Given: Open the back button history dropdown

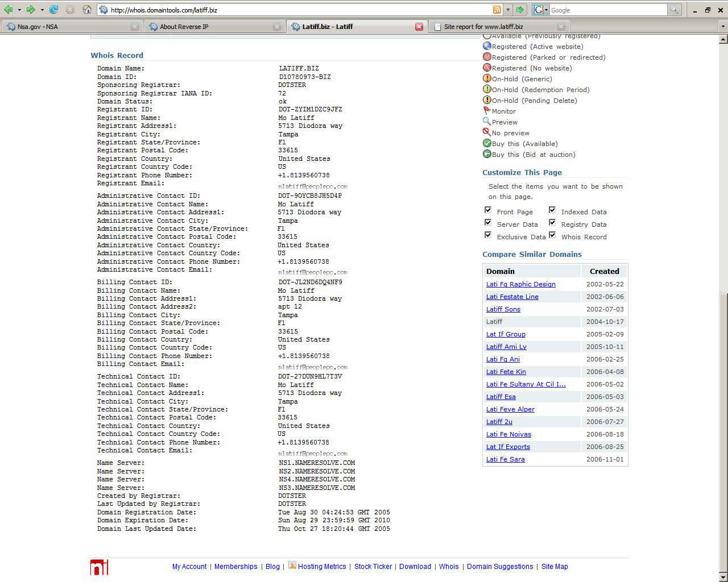Looking at the screenshot, I should (x=19, y=10).
